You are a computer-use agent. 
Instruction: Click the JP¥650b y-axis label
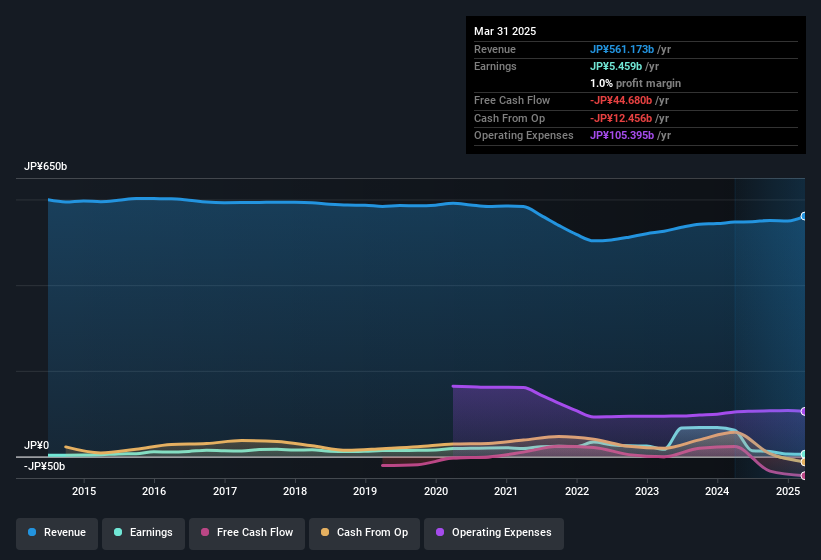46,166
